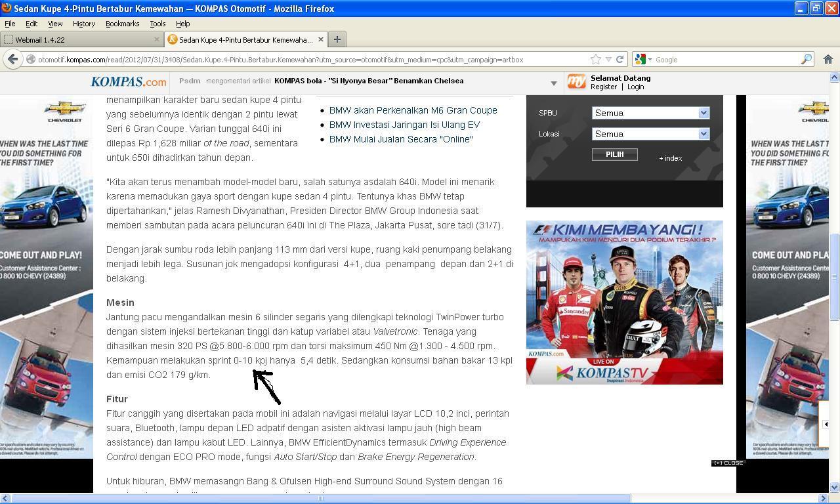Close the Sedan Kupe article tab

click(x=321, y=39)
